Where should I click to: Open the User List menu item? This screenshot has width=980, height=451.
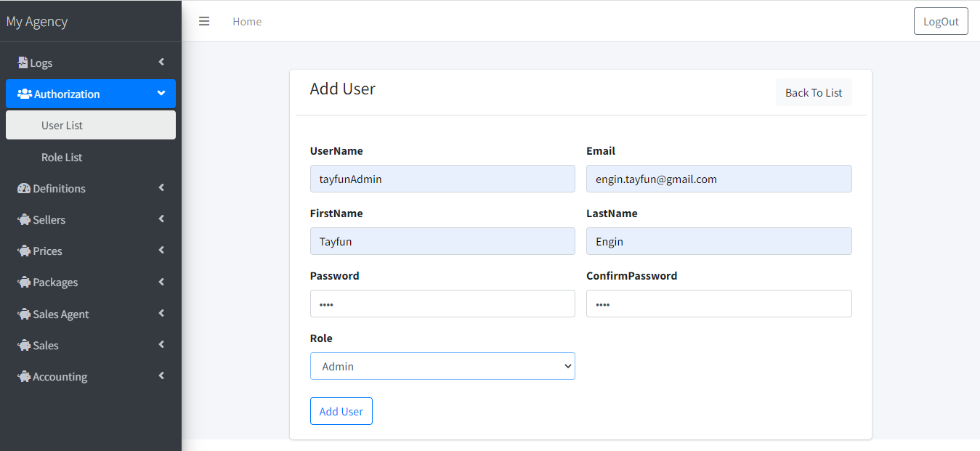coord(62,125)
